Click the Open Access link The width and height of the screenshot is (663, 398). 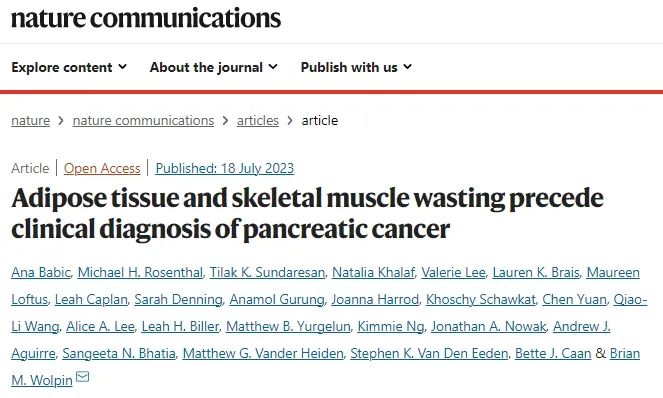[x=102, y=168]
